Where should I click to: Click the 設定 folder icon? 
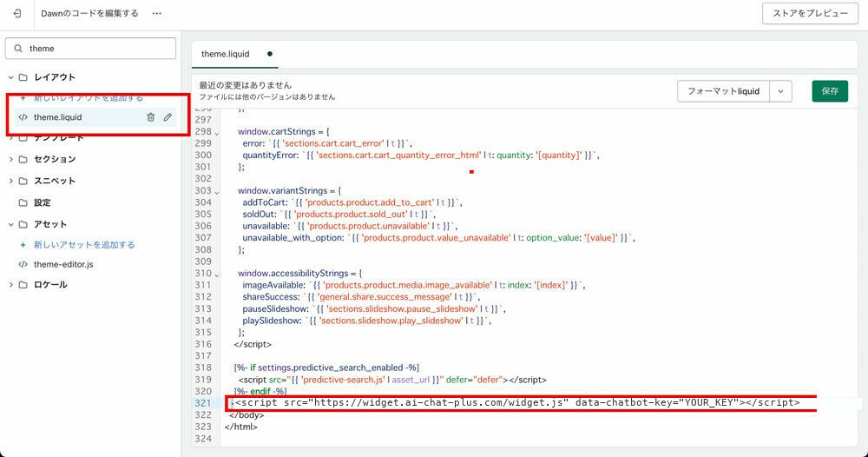23,202
